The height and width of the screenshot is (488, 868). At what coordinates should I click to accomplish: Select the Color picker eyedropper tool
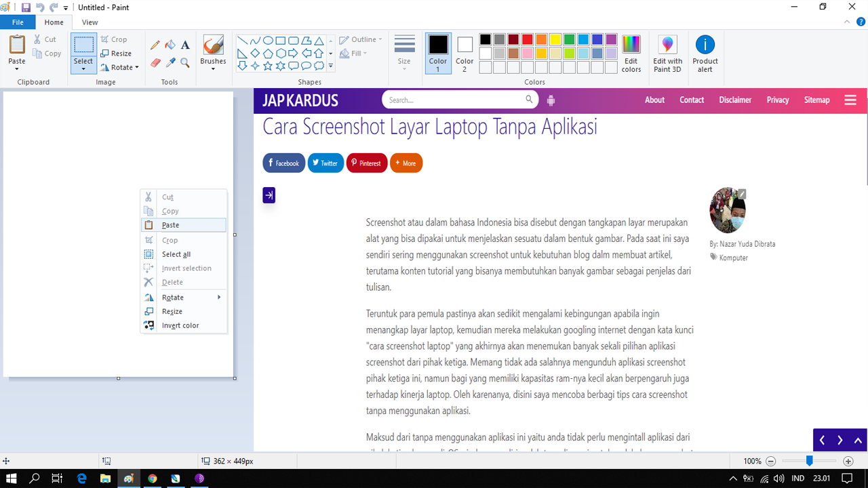pos(170,63)
